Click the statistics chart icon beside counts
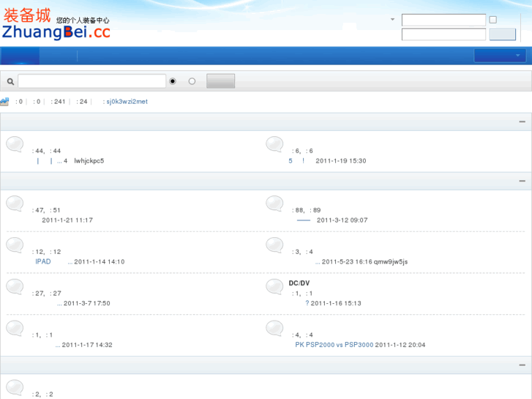This screenshot has width=532, height=399. 4,102
